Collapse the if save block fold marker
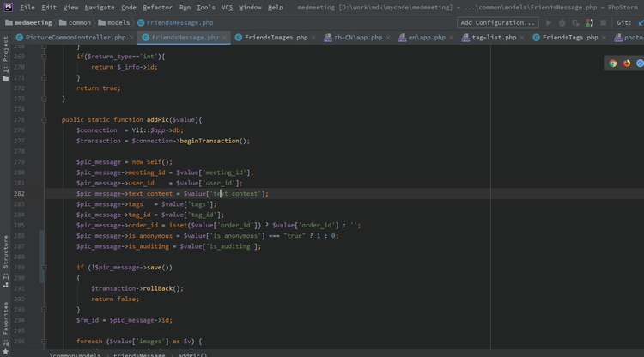This screenshot has width=644, height=357. pos(46,267)
